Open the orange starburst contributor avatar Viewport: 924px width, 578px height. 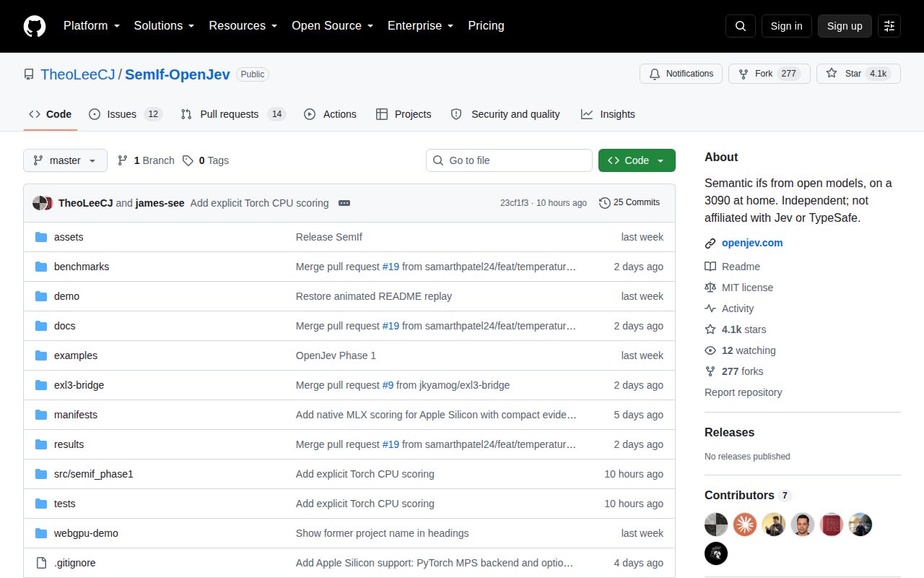pyautogui.click(x=745, y=525)
